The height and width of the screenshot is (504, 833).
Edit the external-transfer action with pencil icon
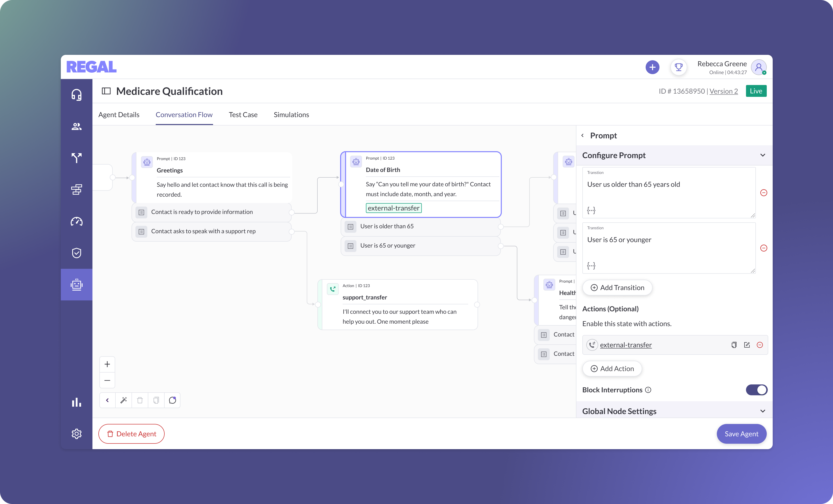pyautogui.click(x=747, y=345)
